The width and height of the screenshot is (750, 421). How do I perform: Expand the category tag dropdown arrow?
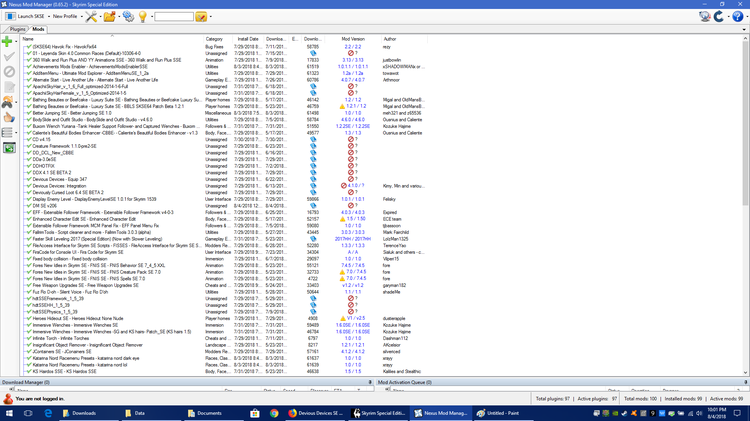point(210,17)
